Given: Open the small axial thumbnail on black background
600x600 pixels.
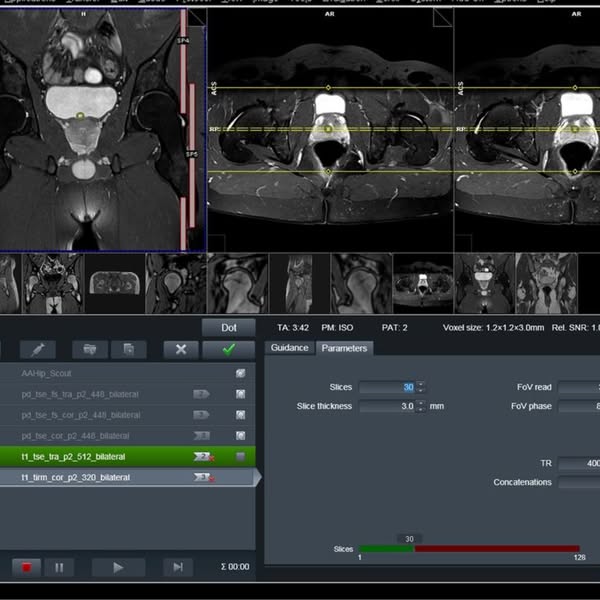Looking at the screenshot, I should tap(114, 283).
